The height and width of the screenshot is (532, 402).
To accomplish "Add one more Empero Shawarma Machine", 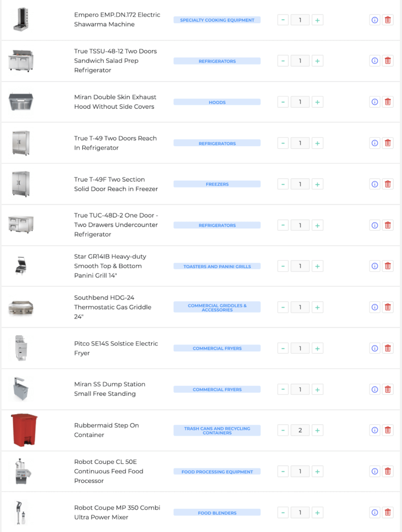I will [317, 20].
